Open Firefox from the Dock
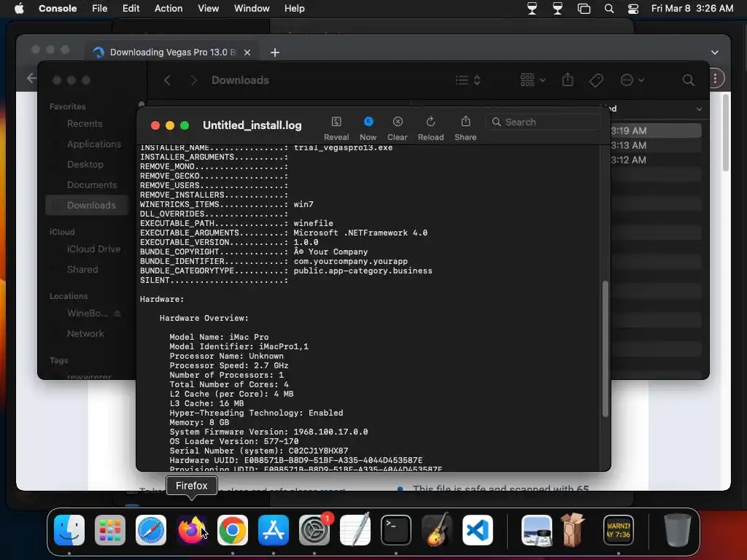This screenshot has width=747, height=560. pos(192,530)
